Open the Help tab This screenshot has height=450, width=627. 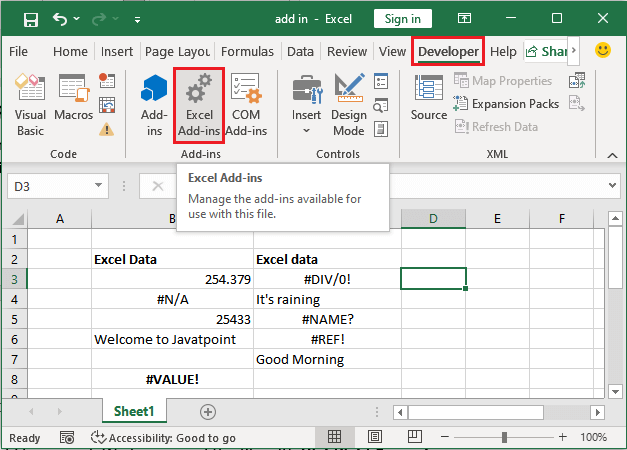click(503, 52)
